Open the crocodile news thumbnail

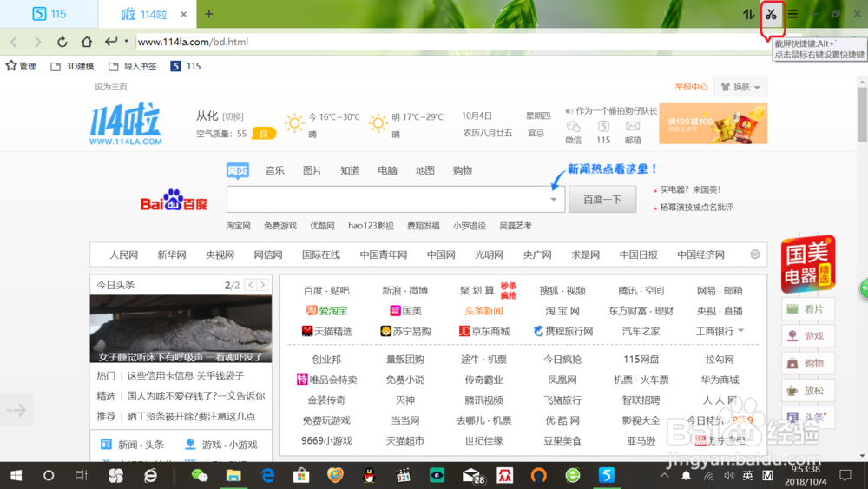point(181,328)
